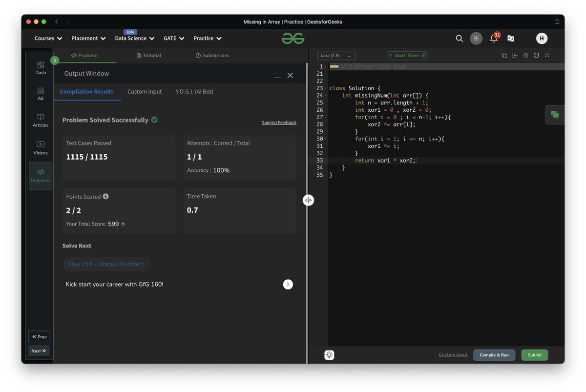
Task: Fold the missingNum method at line 24
Action: point(326,96)
